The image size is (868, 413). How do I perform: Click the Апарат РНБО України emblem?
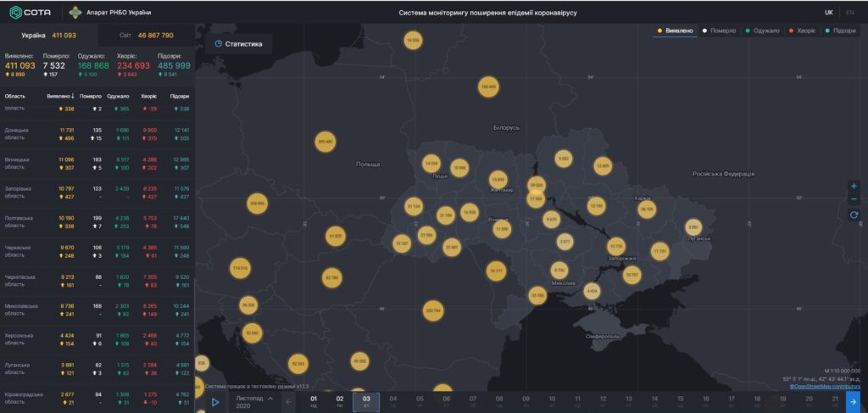(75, 12)
